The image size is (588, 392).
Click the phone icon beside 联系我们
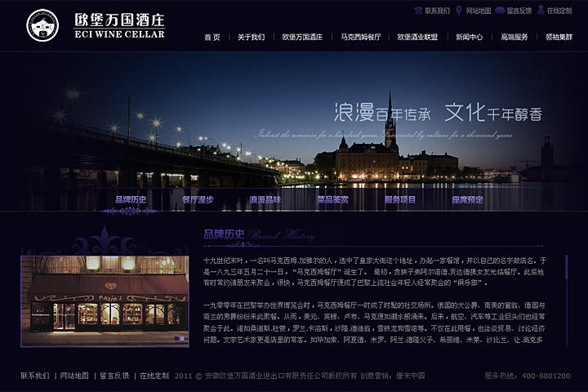(419, 11)
